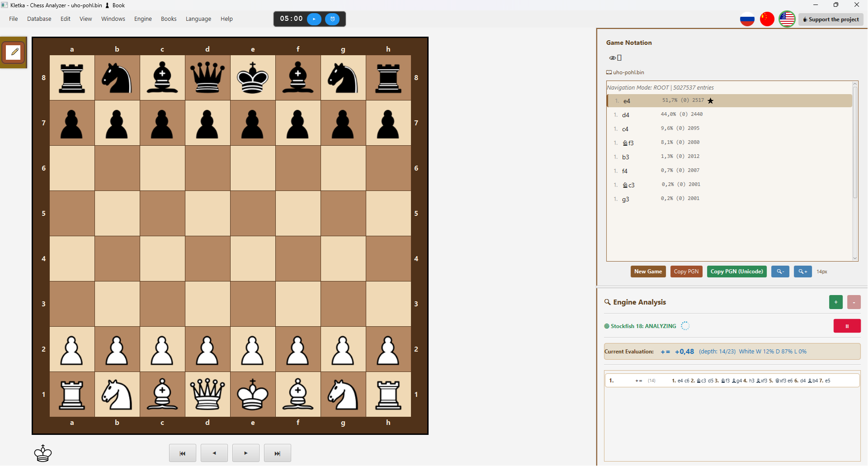Zoom in notation text with magnifier plus
This screenshot has width=868, height=467.
pos(803,272)
